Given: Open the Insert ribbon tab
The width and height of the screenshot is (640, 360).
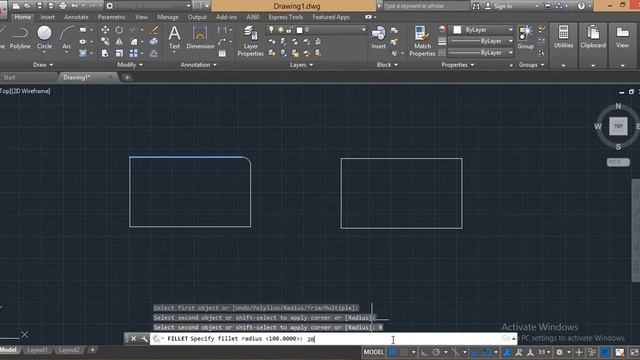Looking at the screenshot, I should [x=47, y=17].
